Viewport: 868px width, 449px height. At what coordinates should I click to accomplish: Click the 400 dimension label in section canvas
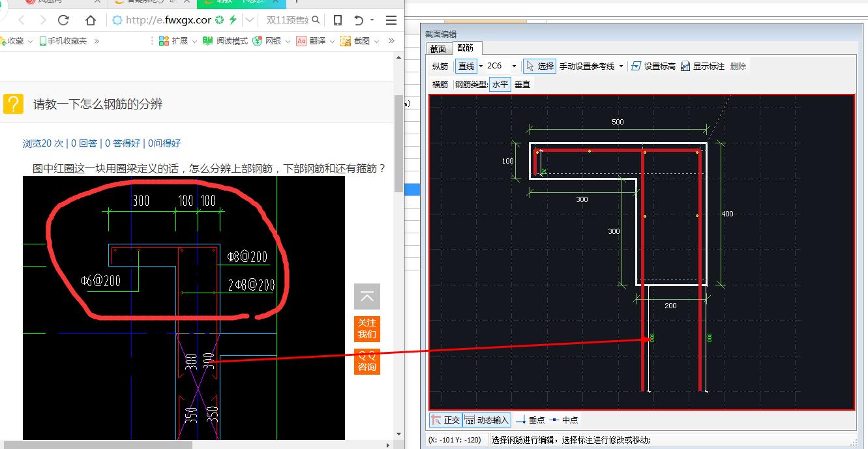pyautogui.click(x=727, y=214)
